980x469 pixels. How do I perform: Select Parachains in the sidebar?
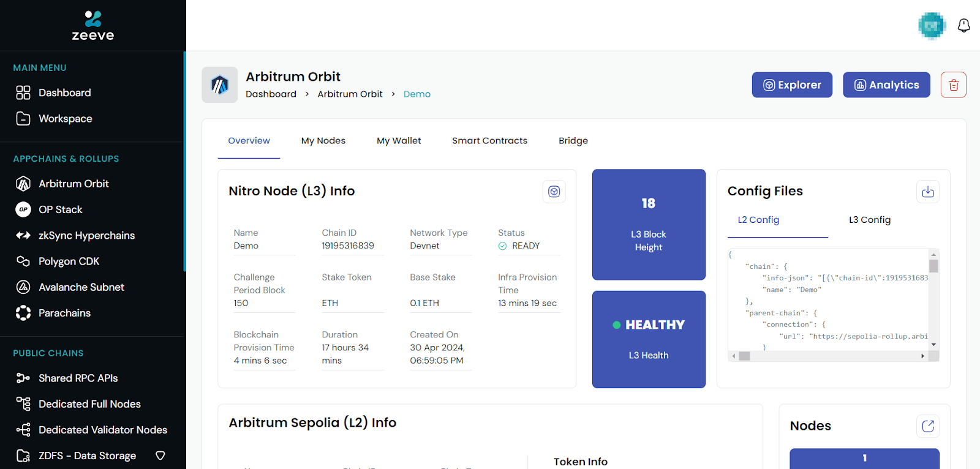pyautogui.click(x=64, y=313)
